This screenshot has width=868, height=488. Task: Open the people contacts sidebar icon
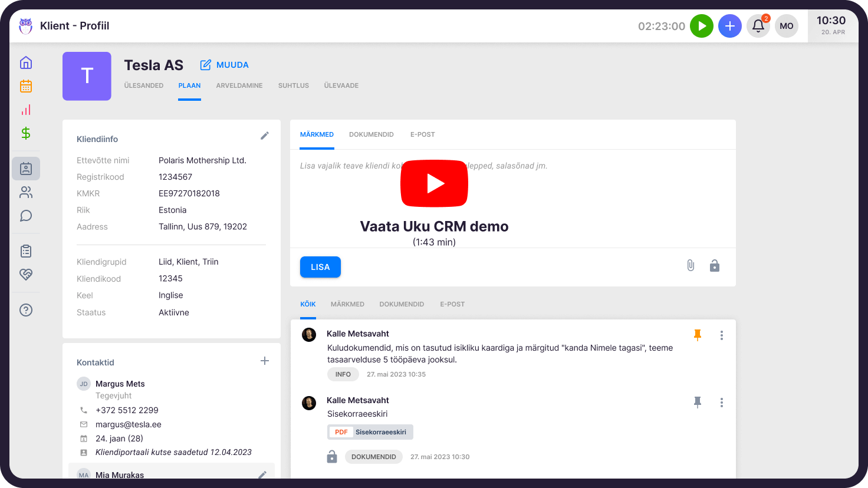(x=26, y=192)
